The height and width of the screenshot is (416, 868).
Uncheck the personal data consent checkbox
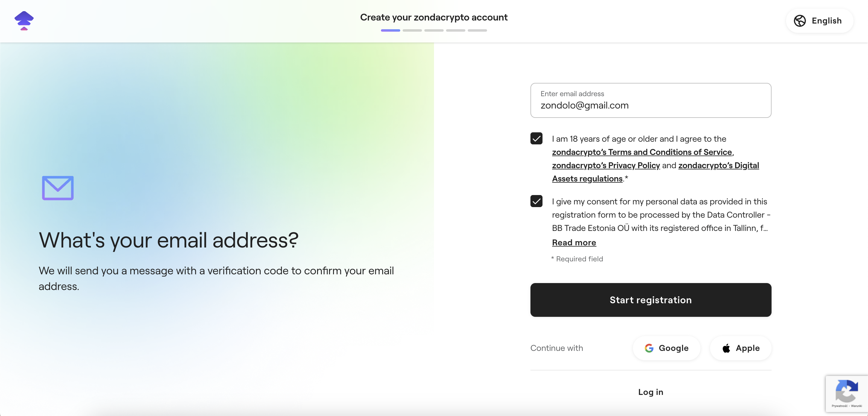click(x=536, y=201)
